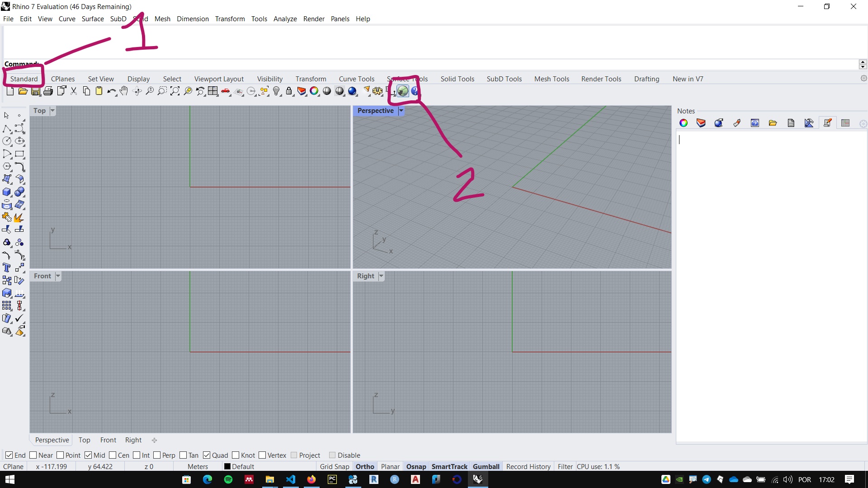Switch to the Solid Tools toolbar tab

(458, 79)
